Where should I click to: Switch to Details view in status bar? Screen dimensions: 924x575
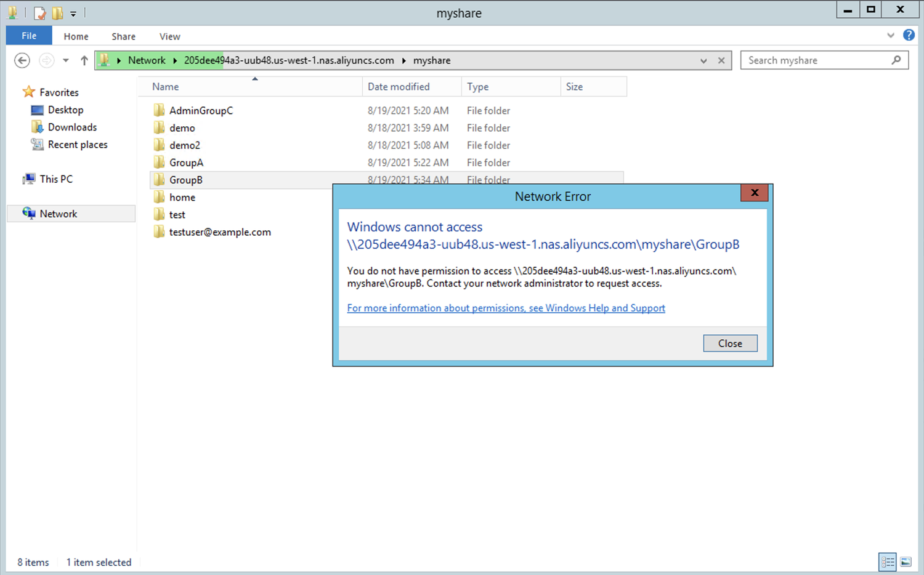point(888,561)
